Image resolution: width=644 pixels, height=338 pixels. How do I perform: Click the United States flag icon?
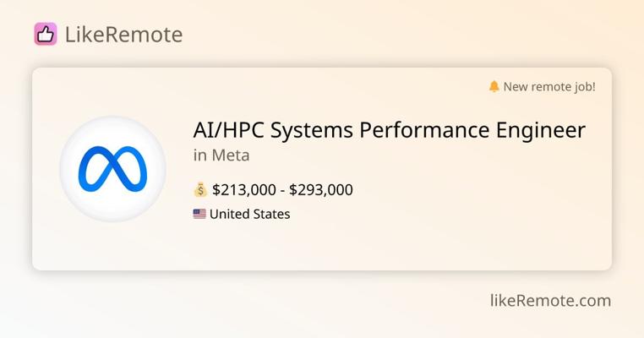[x=199, y=214]
